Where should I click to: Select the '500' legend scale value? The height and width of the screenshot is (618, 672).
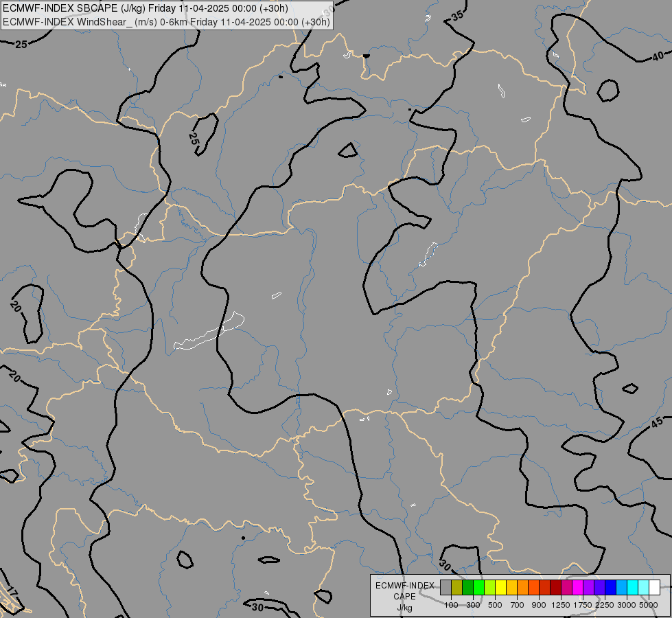click(495, 605)
